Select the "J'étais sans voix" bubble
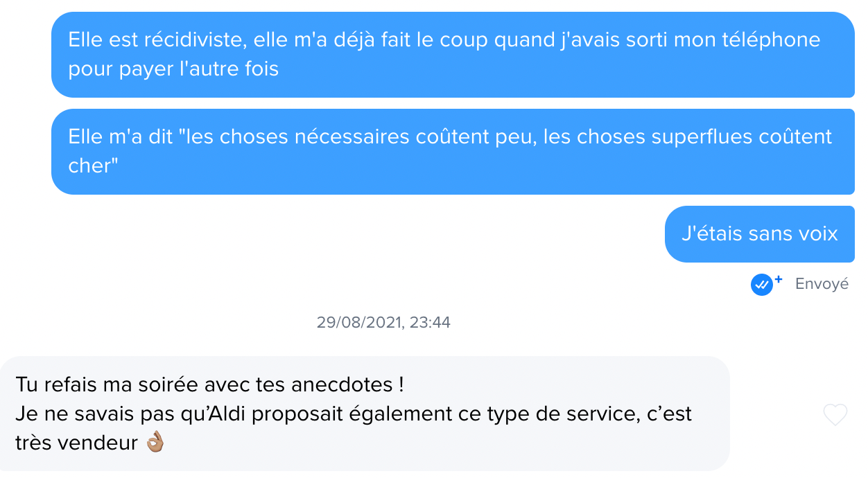This screenshot has height=478, width=868. [x=759, y=234]
